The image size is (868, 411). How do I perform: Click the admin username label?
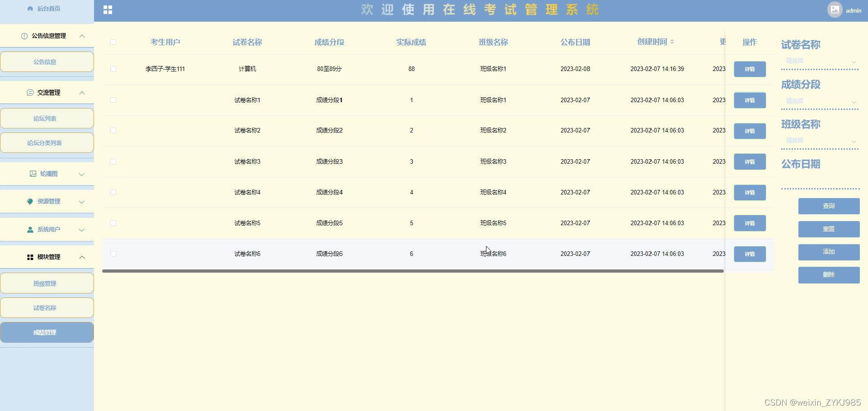[x=854, y=10]
